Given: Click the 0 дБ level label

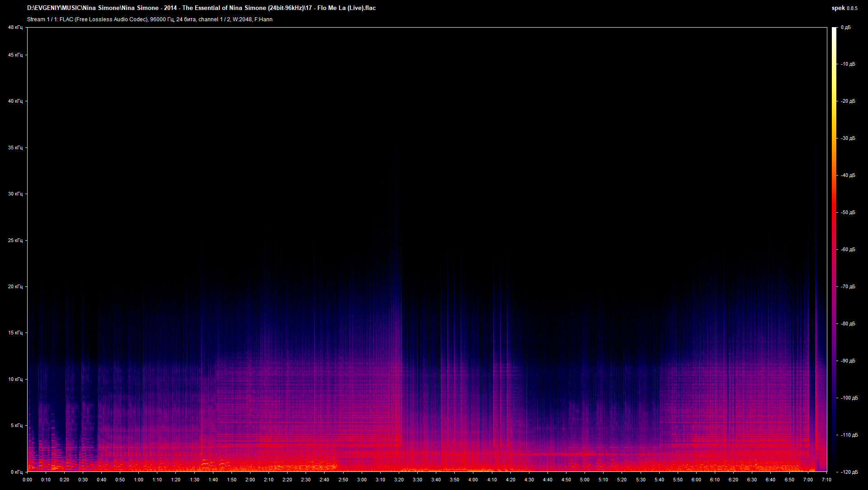Looking at the screenshot, I should (845, 28).
